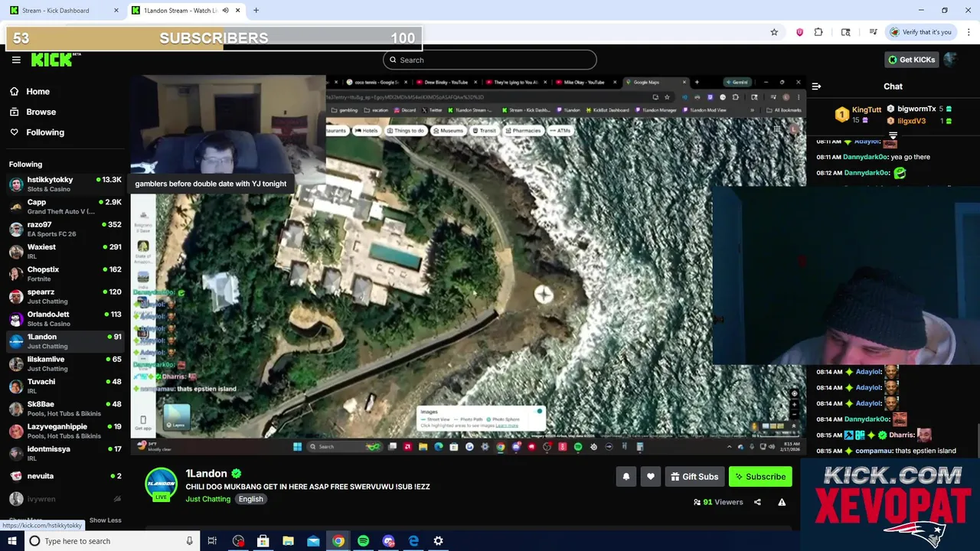The image size is (980, 551).
Task: Open the Chrome extensions puzzle icon
Action: tap(818, 32)
